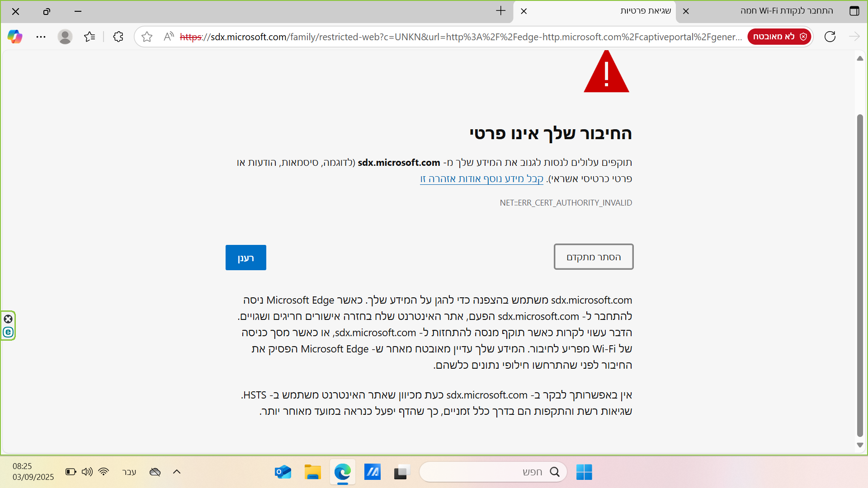The image size is (868, 488).
Task: Open the Copilot icon in the toolbar
Action: (15, 37)
